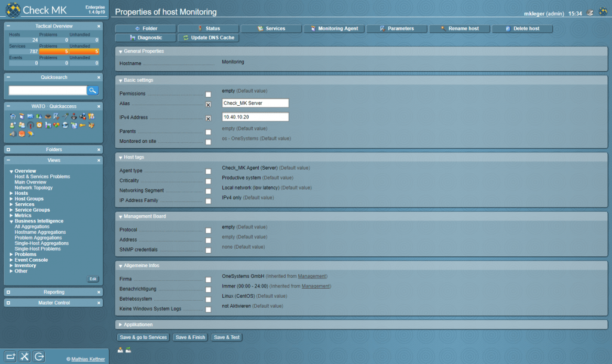Open WATO Main Menu house icon
Image resolution: width=612 pixels, height=364 pixels.
(x=13, y=117)
